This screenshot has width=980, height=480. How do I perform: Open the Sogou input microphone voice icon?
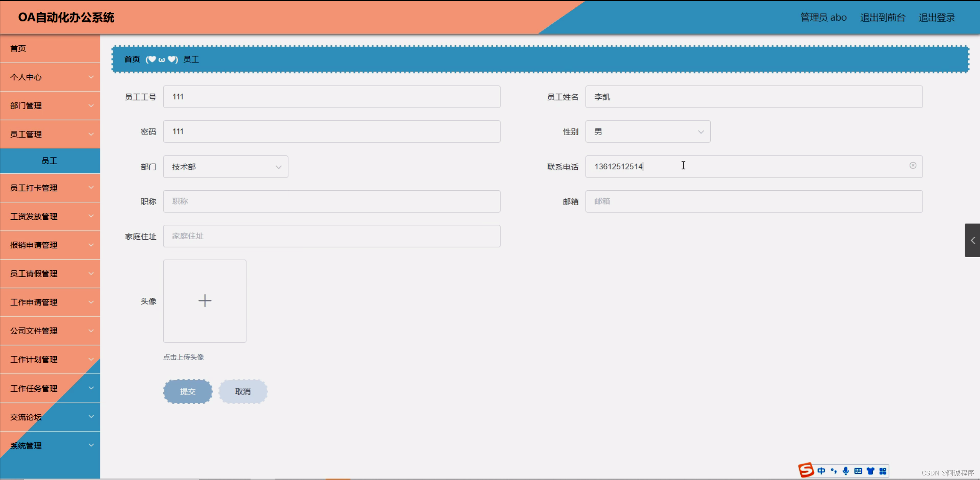pos(846,471)
